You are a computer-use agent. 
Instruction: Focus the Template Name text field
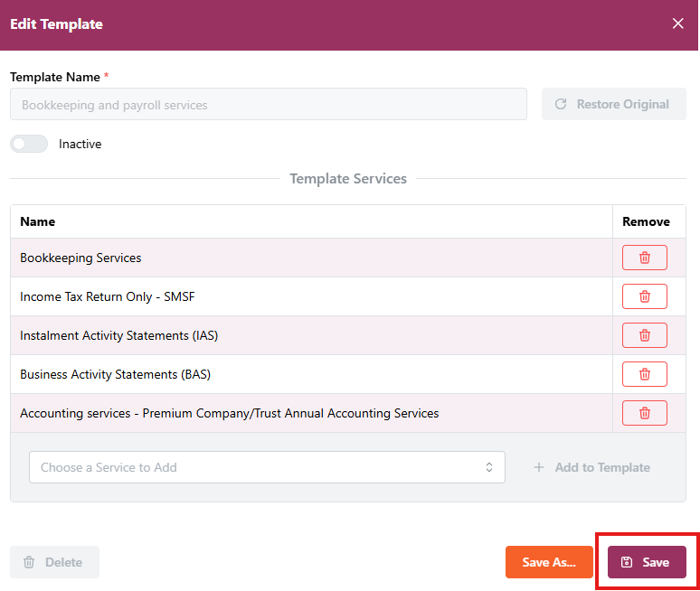(x=268, y=105)
